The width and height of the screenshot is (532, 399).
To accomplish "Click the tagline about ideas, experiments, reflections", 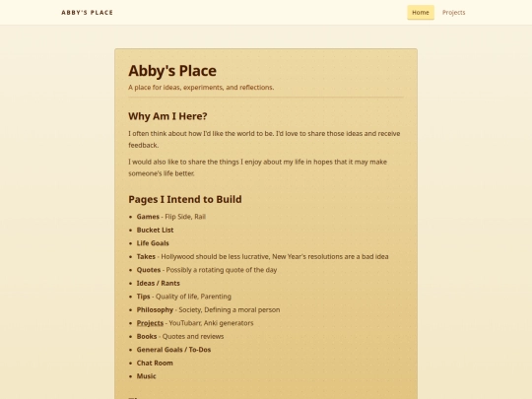I will point(201,88).
